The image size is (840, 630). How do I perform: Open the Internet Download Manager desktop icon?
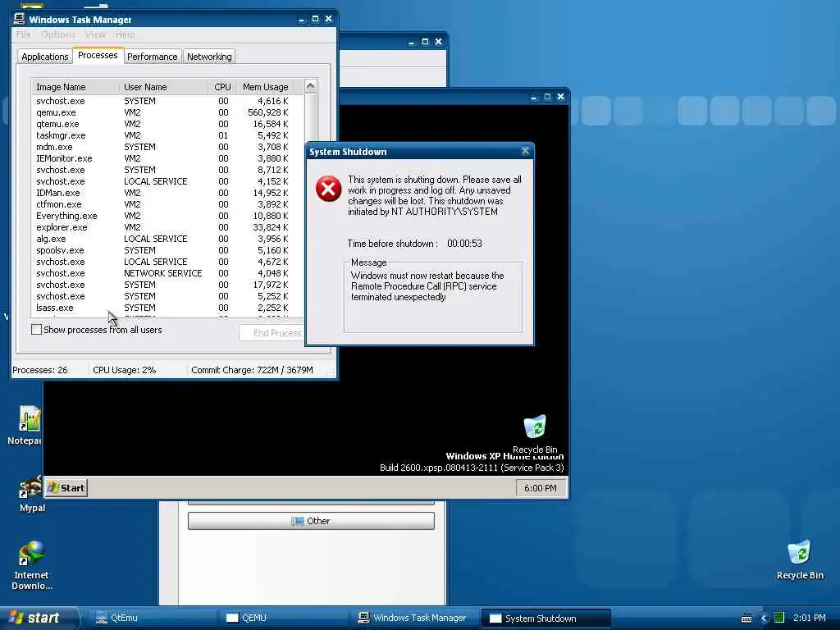(30, 554)
